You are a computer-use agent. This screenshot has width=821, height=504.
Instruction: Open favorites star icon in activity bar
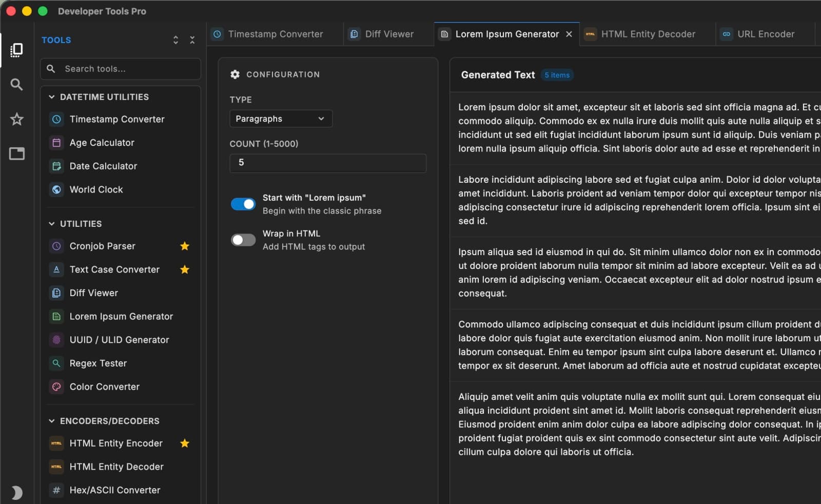(16, 119)
